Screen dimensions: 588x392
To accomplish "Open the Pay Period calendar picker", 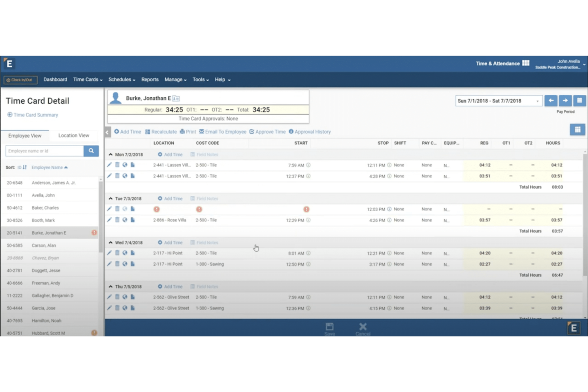I will click(579, 100).
